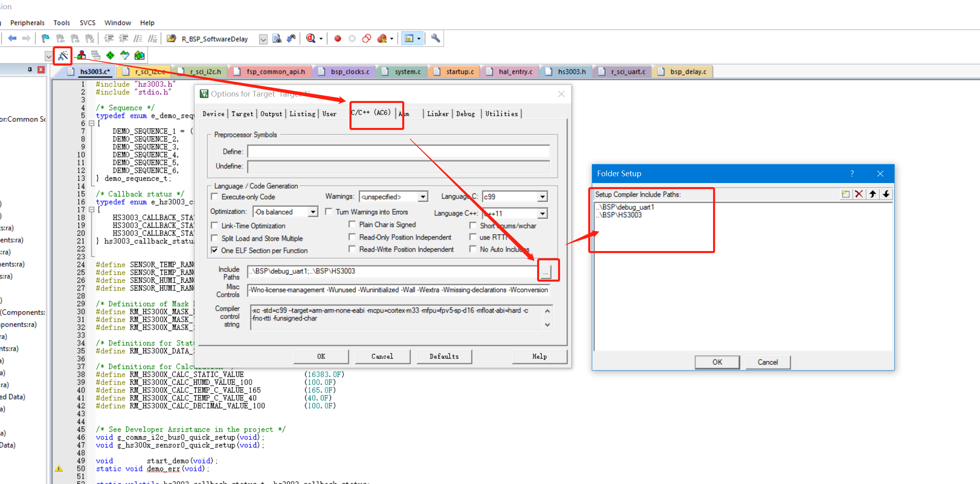Toggle Short enums/wchar checkbox

pyautogui.click(x=473, y=226)
